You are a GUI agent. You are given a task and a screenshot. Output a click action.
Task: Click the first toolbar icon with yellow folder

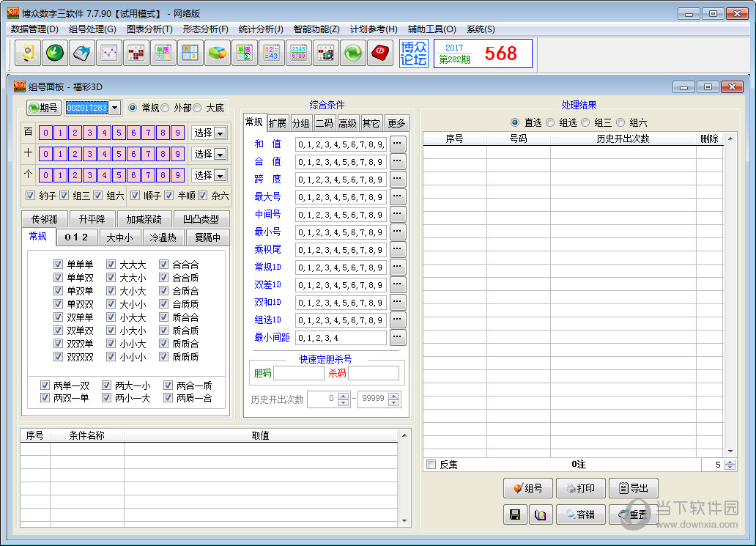click(x=28, y=53)
